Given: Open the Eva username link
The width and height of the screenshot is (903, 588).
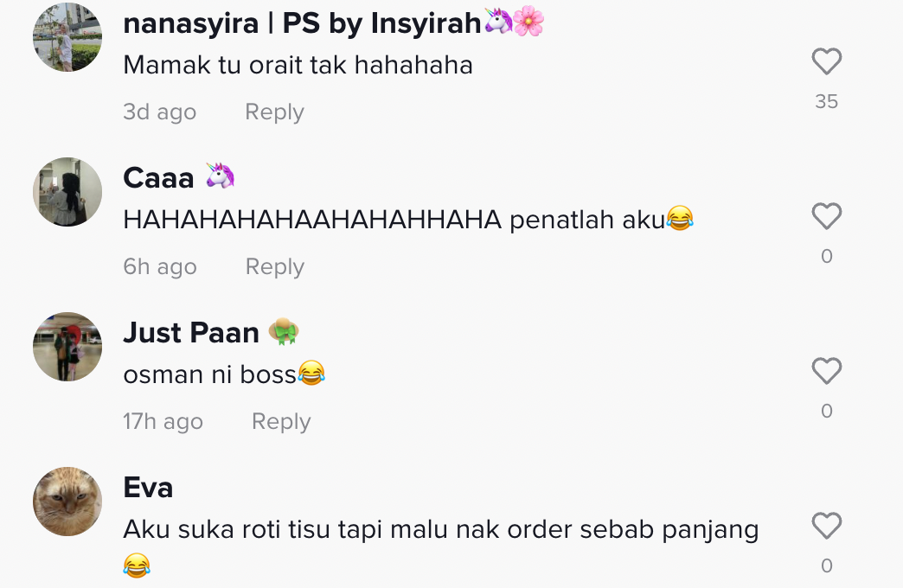Looking at the screenshot, I should point(148,487).
